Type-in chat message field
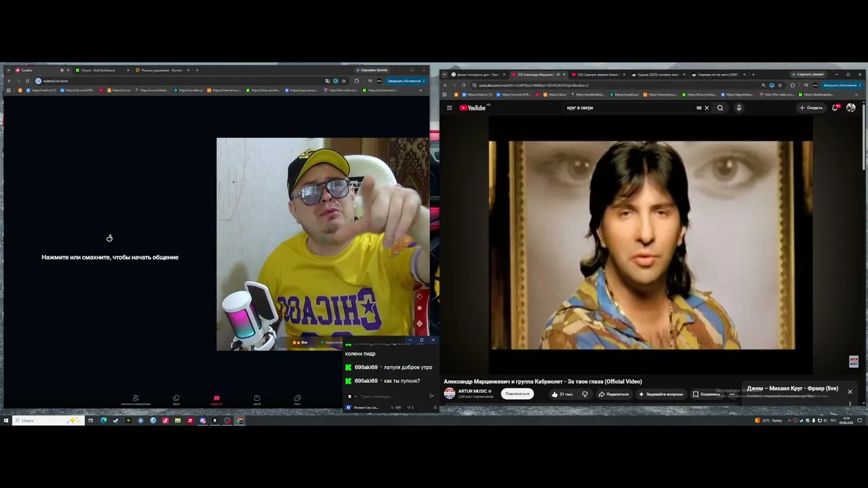 pyautogui.click(x=392, y=396)
